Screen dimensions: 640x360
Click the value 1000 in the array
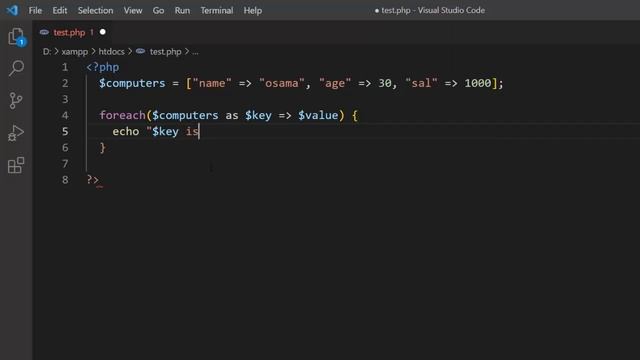tap(478, 83)
